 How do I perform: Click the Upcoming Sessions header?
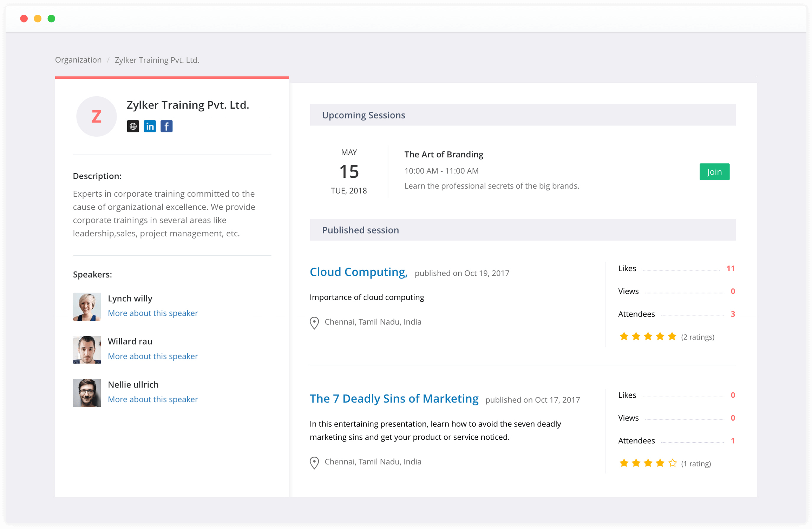(x=523, y=115)
